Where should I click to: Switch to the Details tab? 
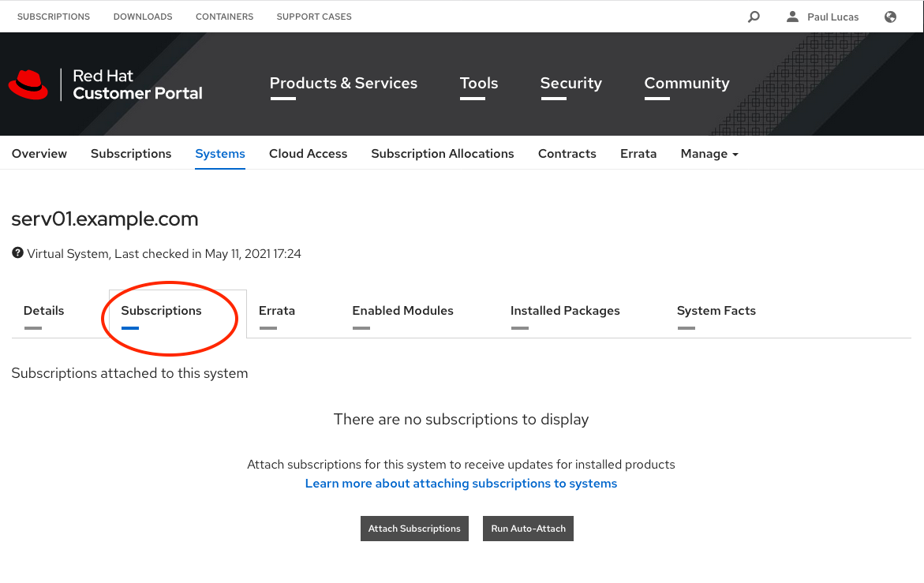pos(43,311)
